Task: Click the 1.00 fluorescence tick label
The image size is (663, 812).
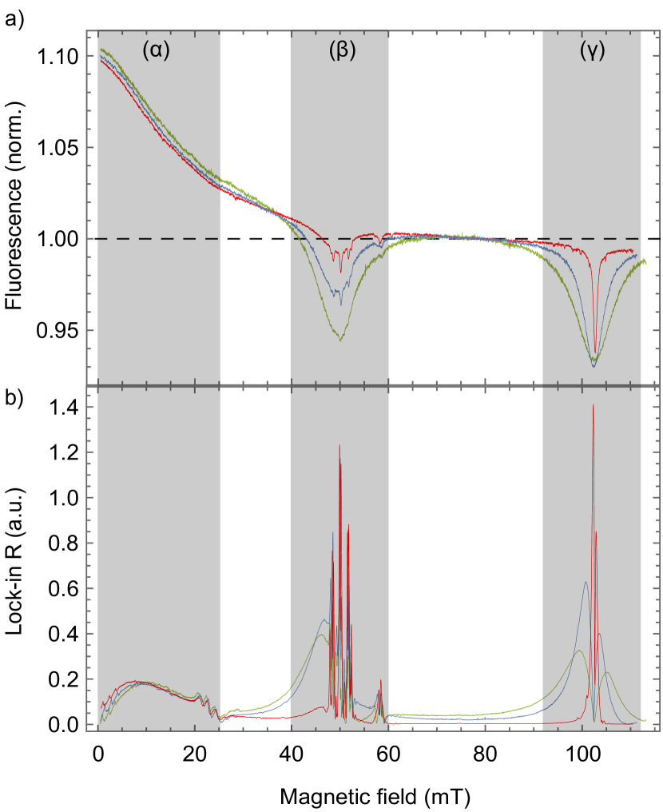Action: tap(58, 239)
